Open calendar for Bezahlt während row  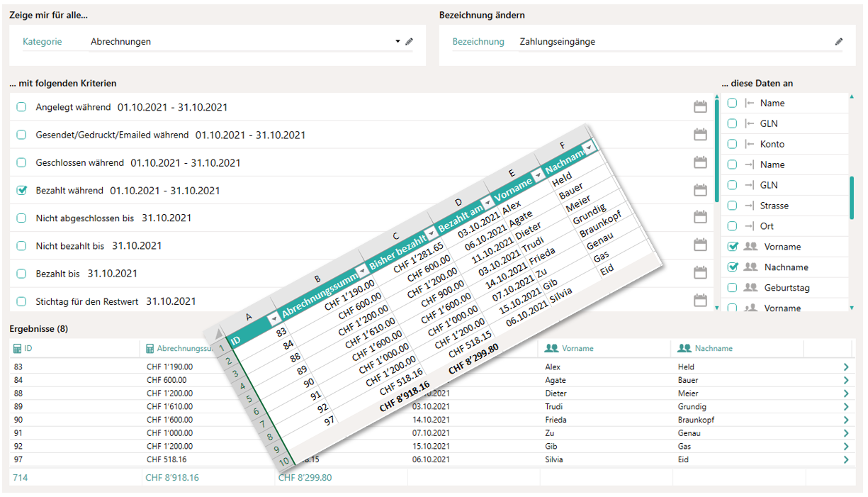(700, 190)
